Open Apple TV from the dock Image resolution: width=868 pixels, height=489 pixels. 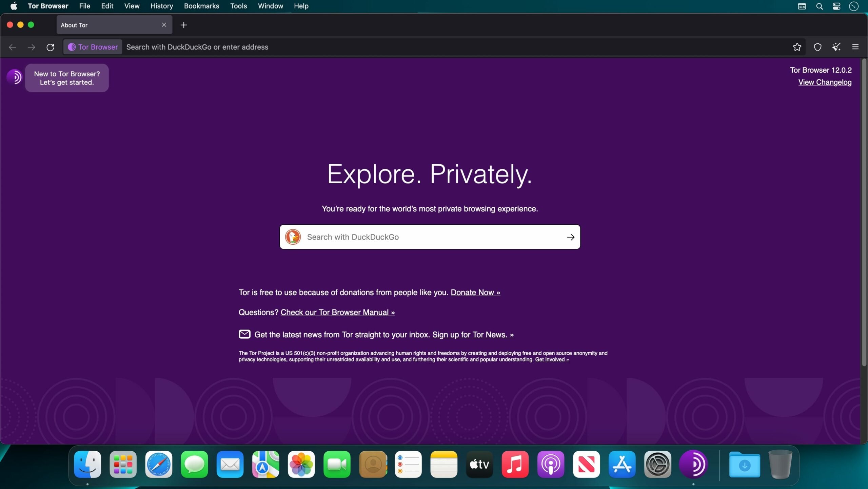(479, 464)
